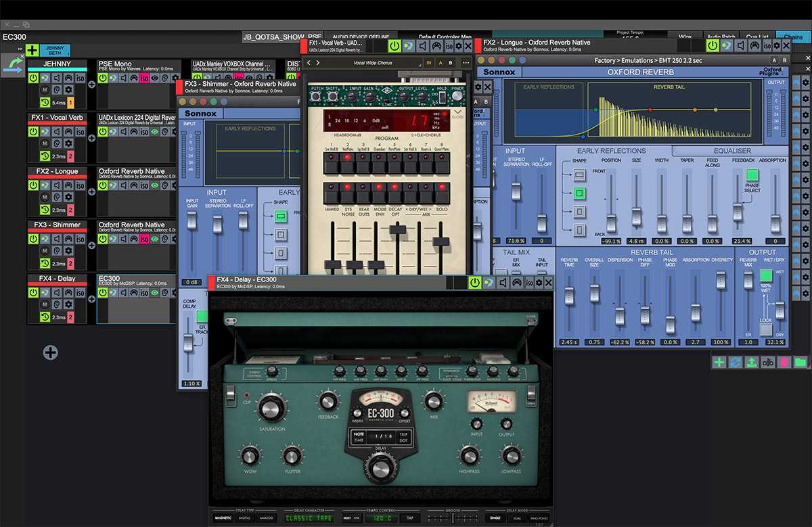
Task: Click the a|b compare icon
Action: tap(768, 363)
